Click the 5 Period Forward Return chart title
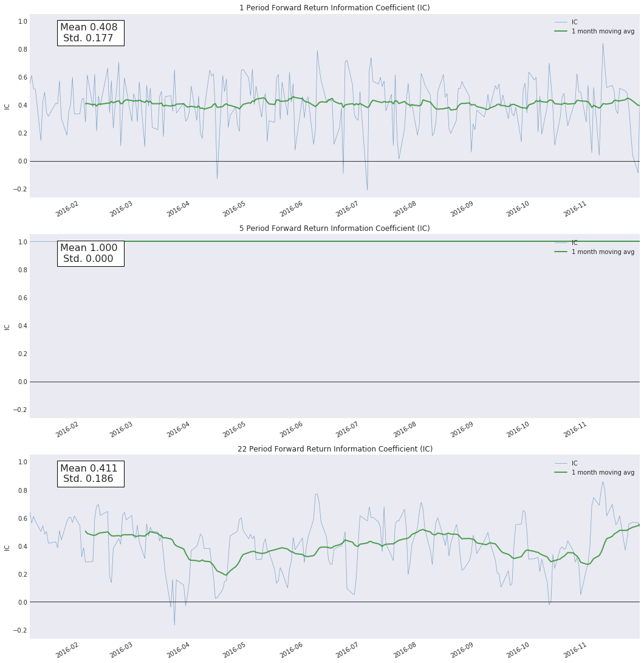The height and width of the screenshot is (663, 644). point(335,228)
